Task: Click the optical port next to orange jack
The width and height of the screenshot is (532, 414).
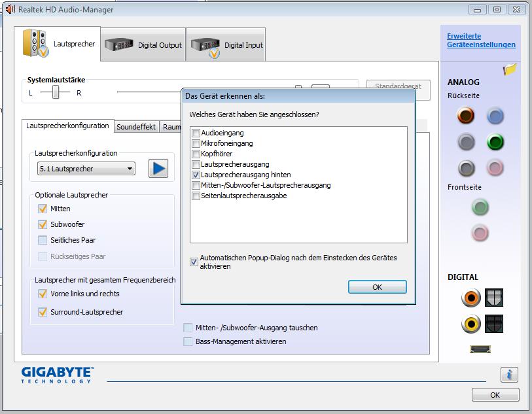Action: click(493, 298)
